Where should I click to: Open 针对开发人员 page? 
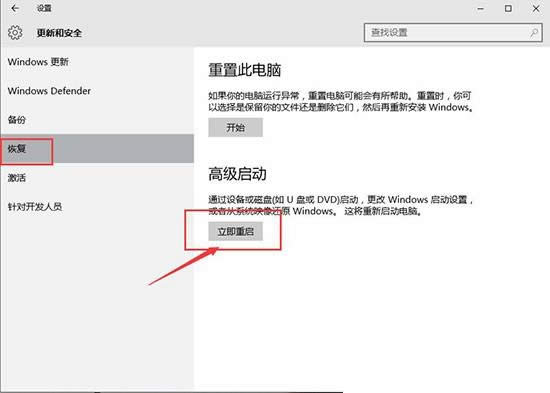[x=35, y=206]
